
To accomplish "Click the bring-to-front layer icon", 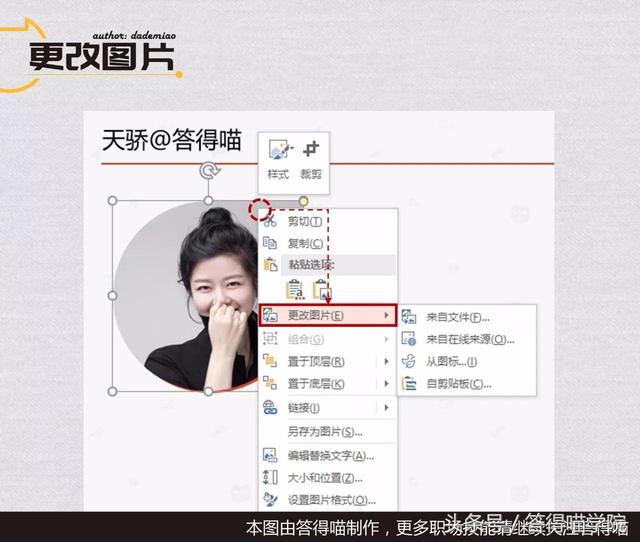I will [270, 361].
